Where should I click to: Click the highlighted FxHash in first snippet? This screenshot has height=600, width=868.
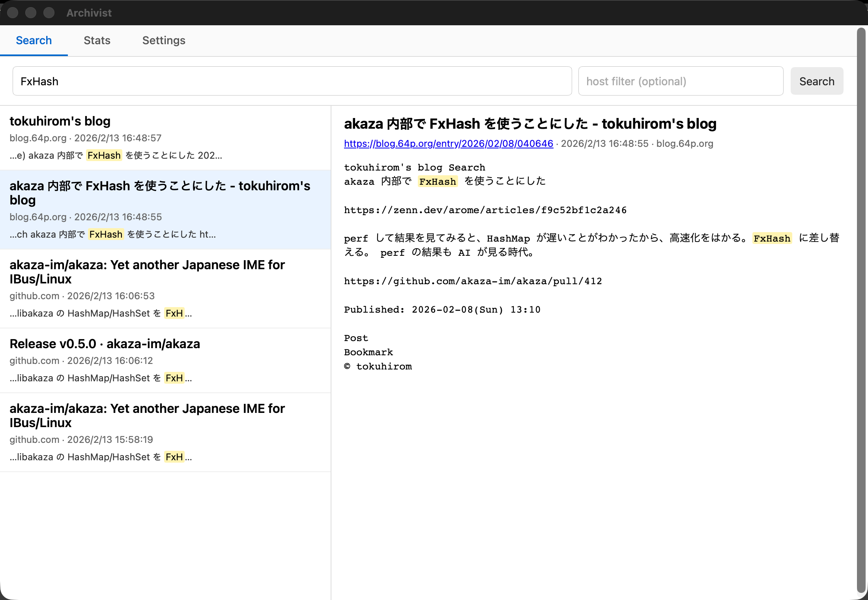pos(104,156)
